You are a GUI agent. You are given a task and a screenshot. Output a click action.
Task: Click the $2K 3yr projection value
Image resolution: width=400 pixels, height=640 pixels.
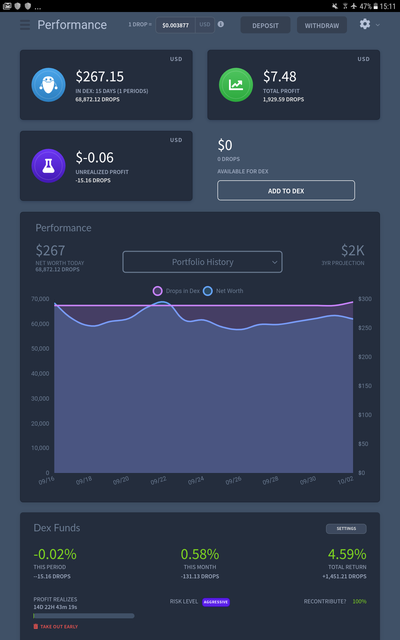(353, 250)
